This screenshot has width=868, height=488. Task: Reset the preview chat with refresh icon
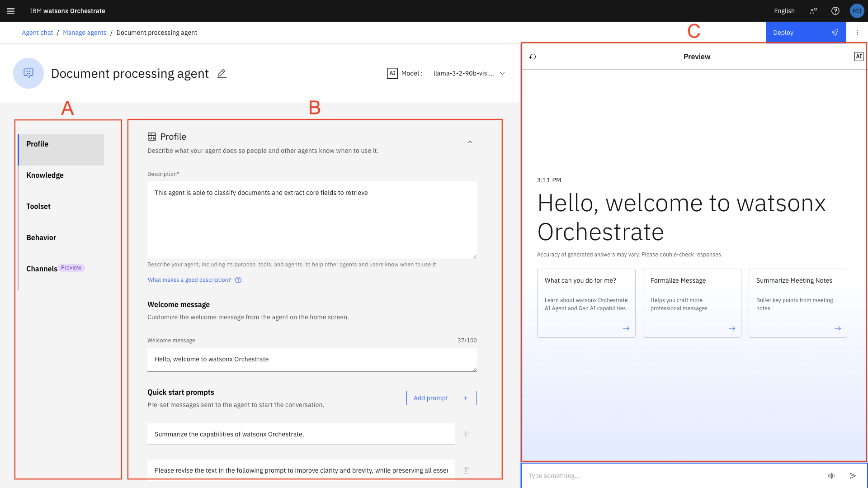[533, 57]
